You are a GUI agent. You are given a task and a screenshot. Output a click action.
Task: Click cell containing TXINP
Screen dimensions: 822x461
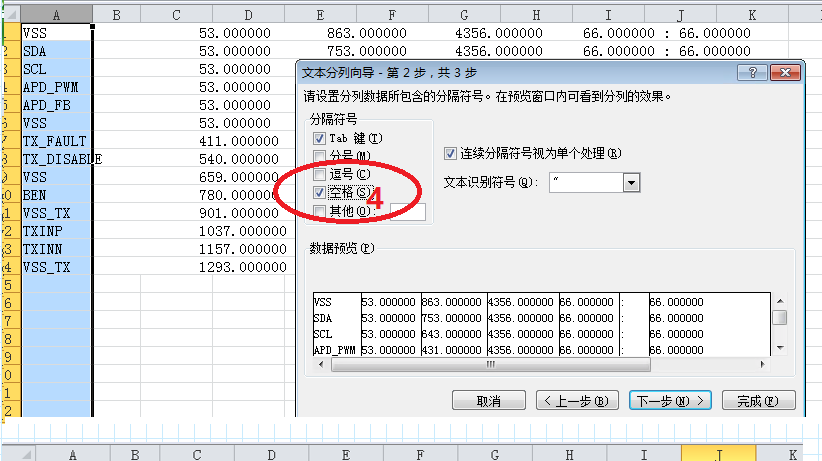click(x=56, y=231)
